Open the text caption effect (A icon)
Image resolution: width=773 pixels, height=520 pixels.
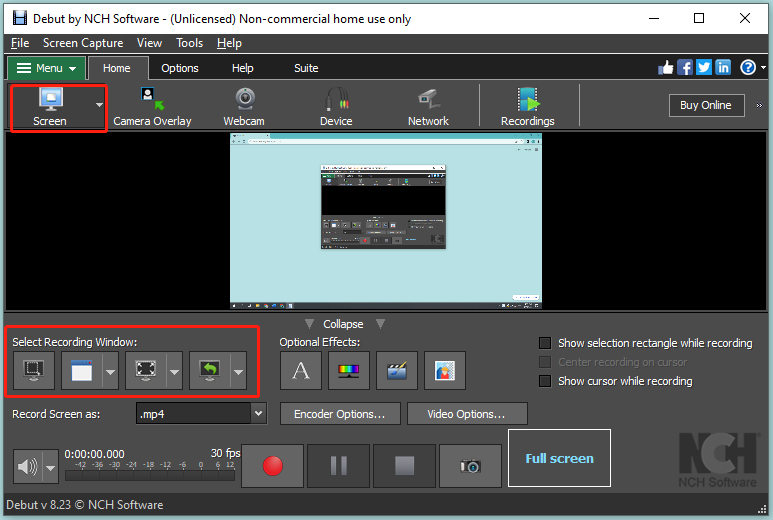(x=301, y=371)
